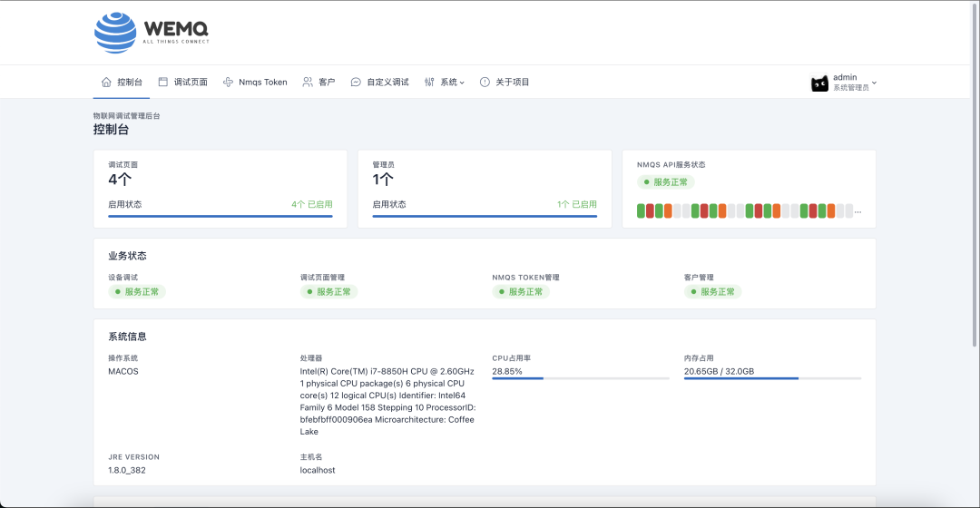
Task: Click the sliders icon beside 系统
Action: click(x=429, y=82)
